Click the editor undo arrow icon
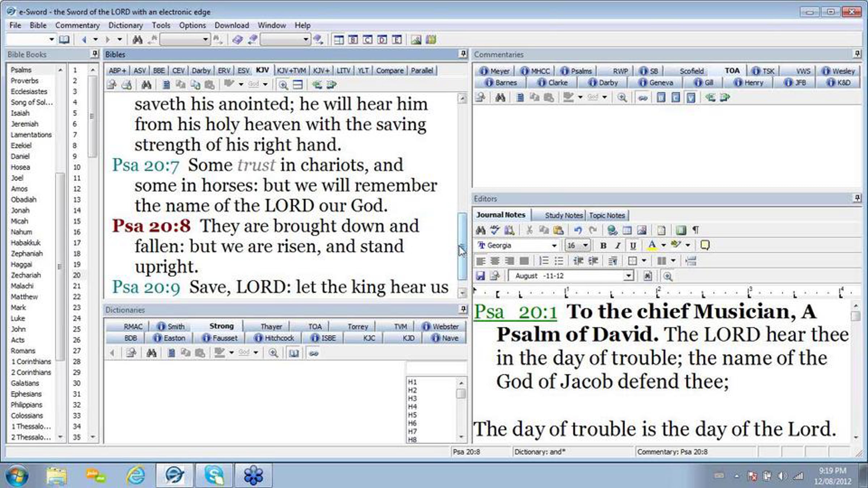The width and height of the screenshot is (868, 488). pos(578,230)
